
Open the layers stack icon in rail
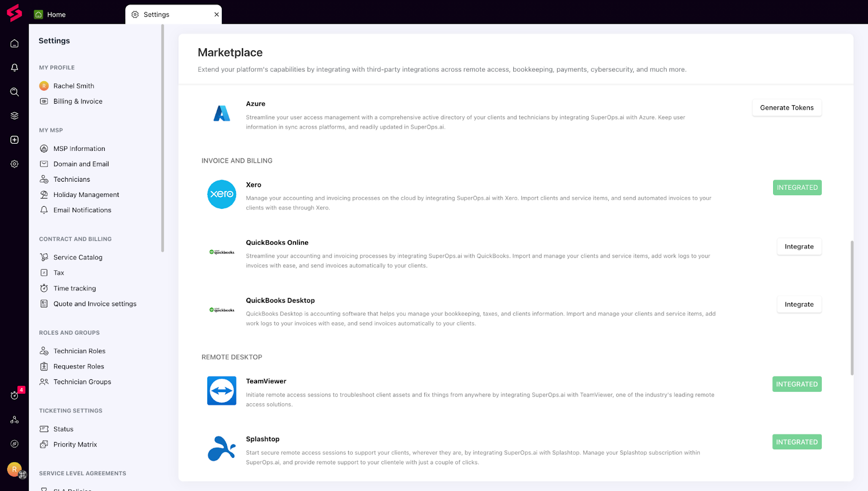tap(15, 116)
